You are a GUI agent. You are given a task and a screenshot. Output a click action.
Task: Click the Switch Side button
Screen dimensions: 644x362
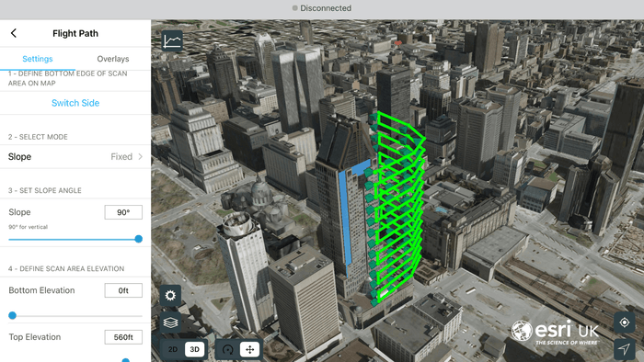75,103
